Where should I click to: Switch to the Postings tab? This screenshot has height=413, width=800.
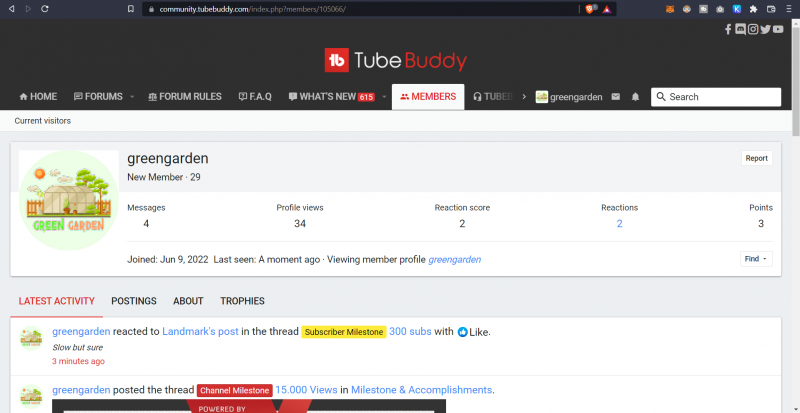tap(133, 301)
